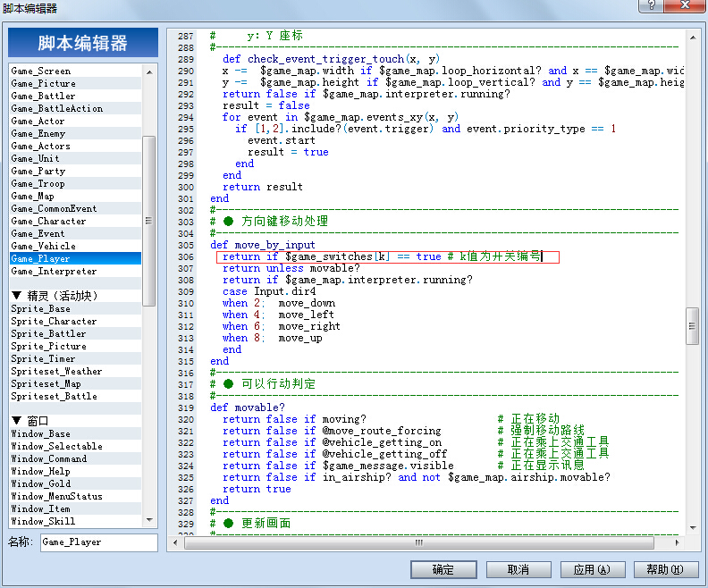Select Window_Help script
This screenshot has height=588, width=708.
tap(75, 471)
